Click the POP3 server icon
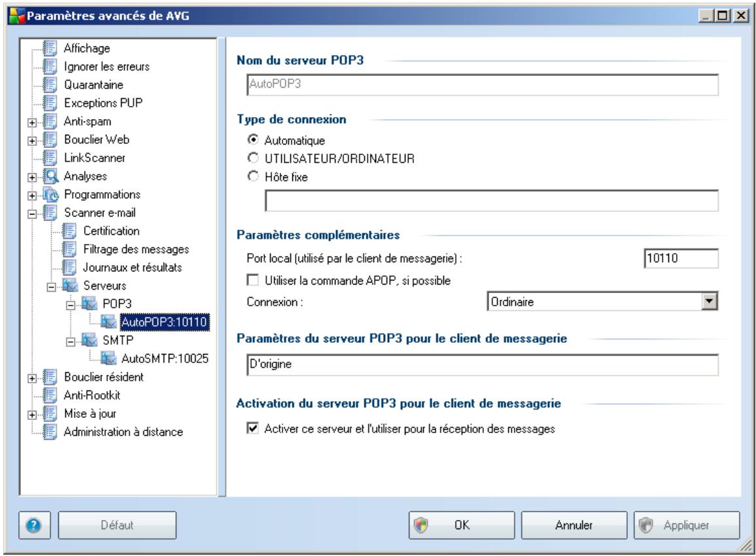The image size is (756, 556). [x=90, y=304]
